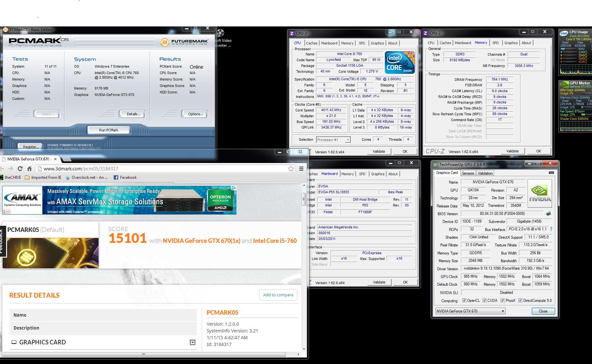592x364 pixels.
Task: Click the AdChoices icon on the AMAX banner
Action: [234, 188]
